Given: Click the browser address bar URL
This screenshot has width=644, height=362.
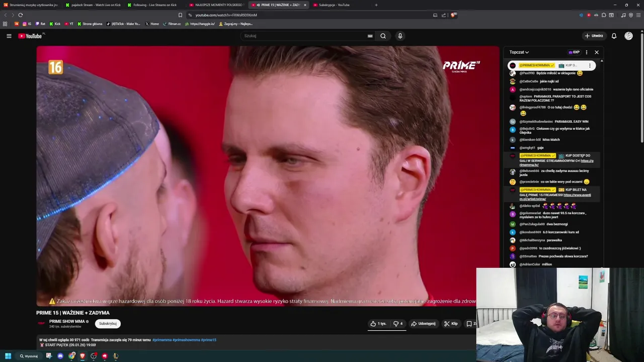Looking at the screenshot, I should pos(226,15).
